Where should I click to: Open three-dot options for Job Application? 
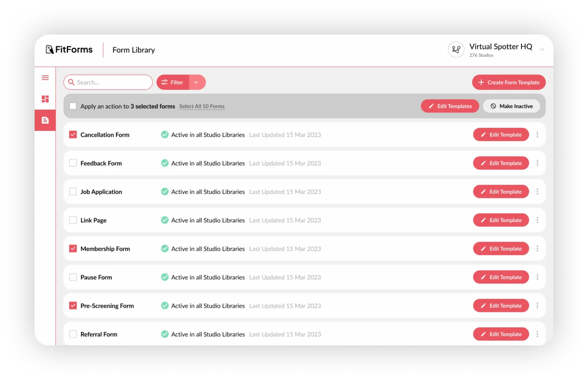coord(537,192)
